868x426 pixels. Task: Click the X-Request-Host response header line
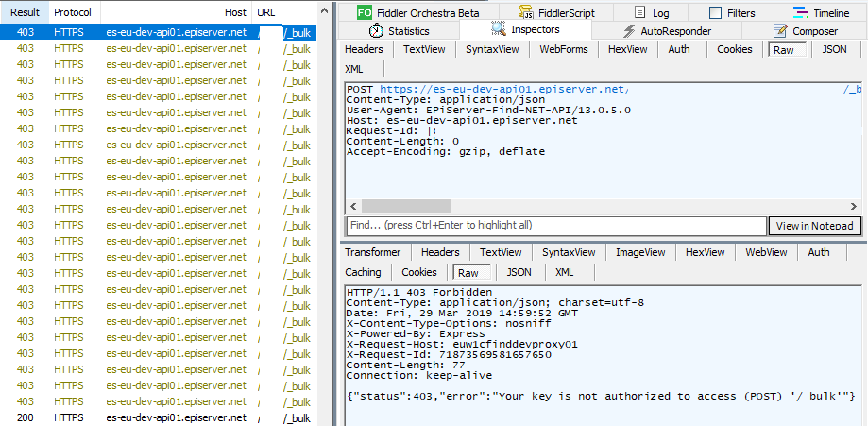462,344
